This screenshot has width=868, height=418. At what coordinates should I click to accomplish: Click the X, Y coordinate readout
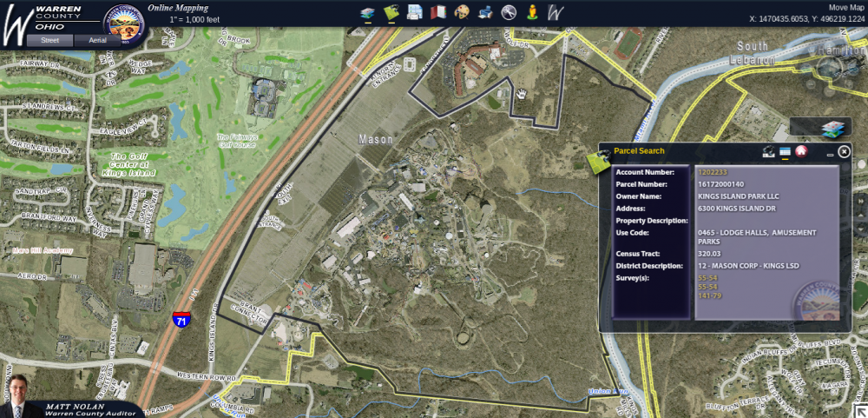coord(806,19)
